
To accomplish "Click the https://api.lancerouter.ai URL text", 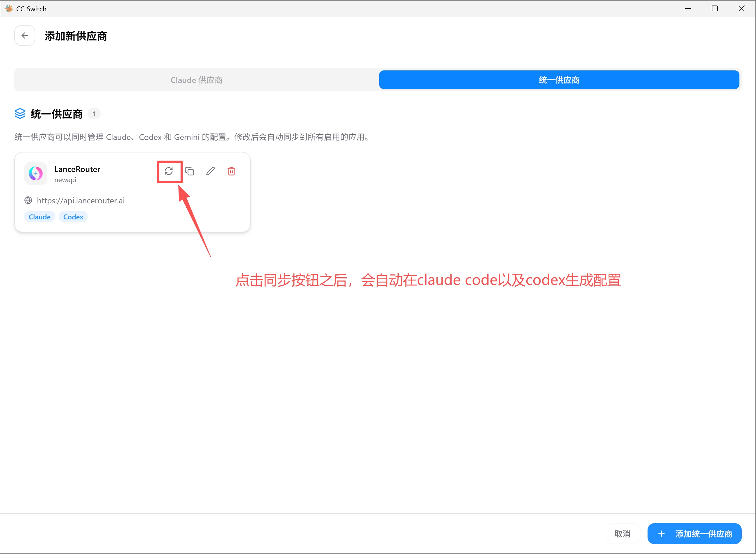I will pyautogui.click(x=81, y=200).
